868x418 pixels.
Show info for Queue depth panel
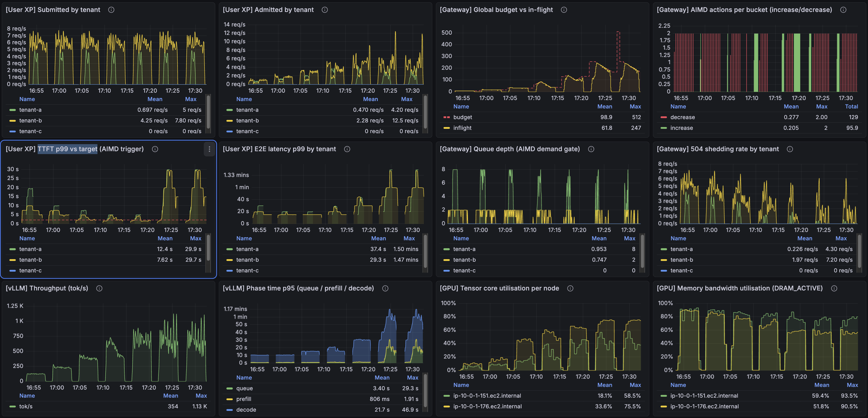click(591, 149)
